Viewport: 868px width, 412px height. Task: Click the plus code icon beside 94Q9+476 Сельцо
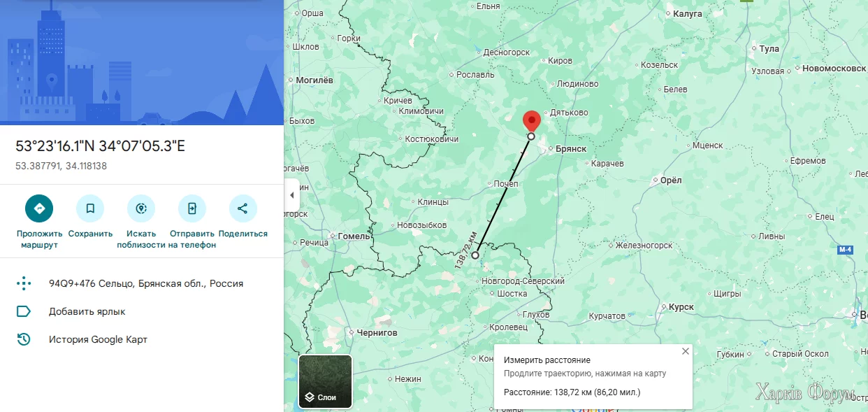pyautogui.click(x=24, y=283)
